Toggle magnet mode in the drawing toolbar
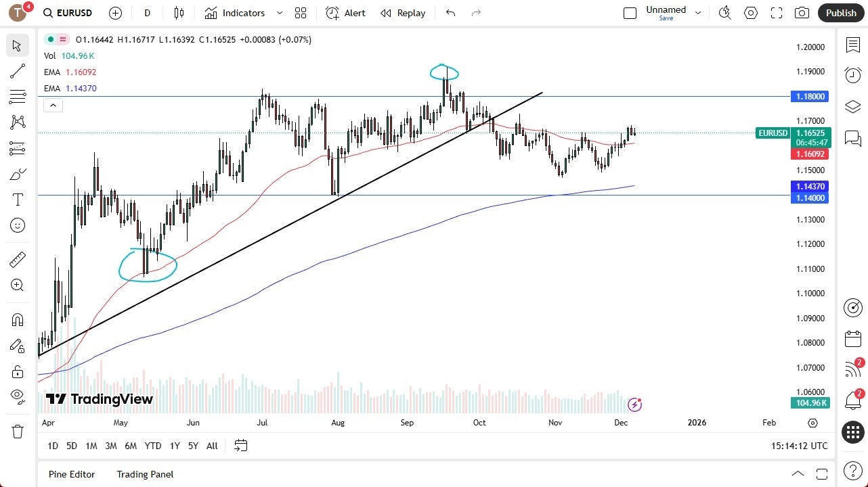Screen dimensions: 868x487 click(x=17, y=319)
